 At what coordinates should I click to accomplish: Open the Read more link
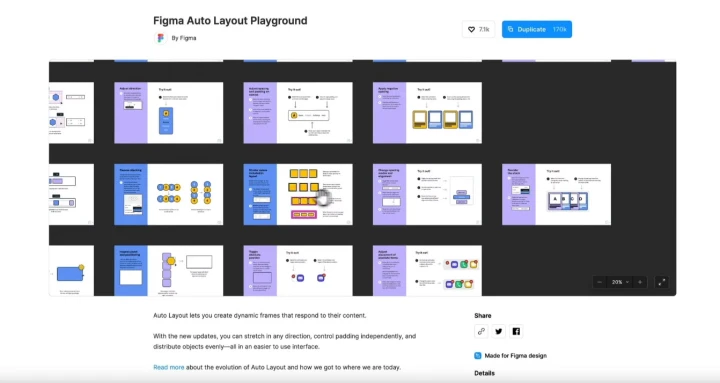(x=169, y=367)
